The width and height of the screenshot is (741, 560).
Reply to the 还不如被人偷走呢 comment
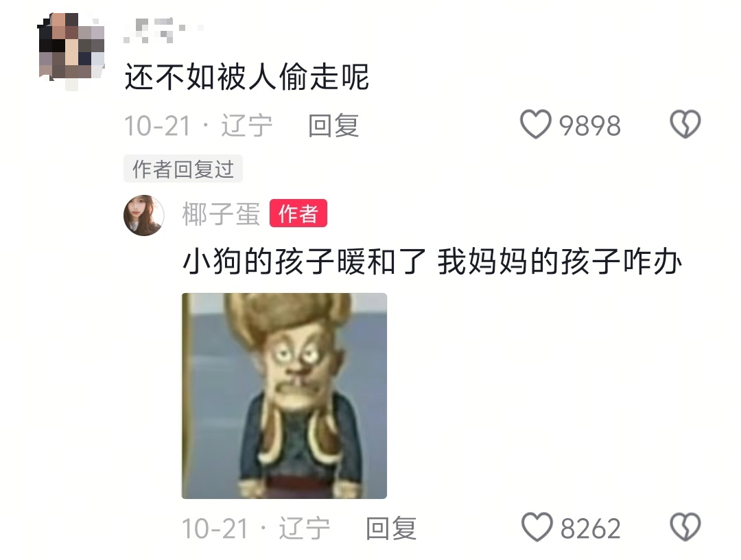333,126
